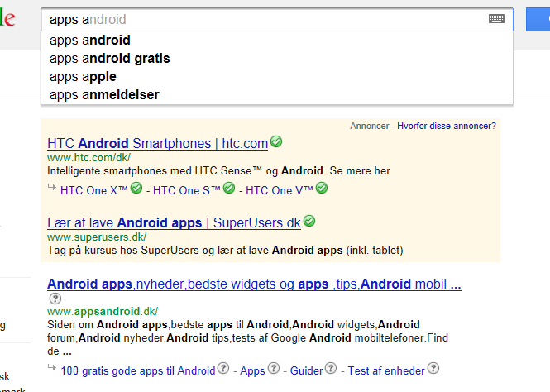Click the www.appsandroid.dk/ URL text

coord(103,311)
